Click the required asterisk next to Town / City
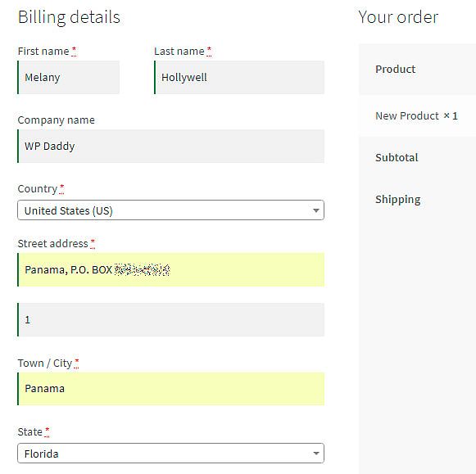Viewport: 476px width, 474px height. click(x=76, y=363)
